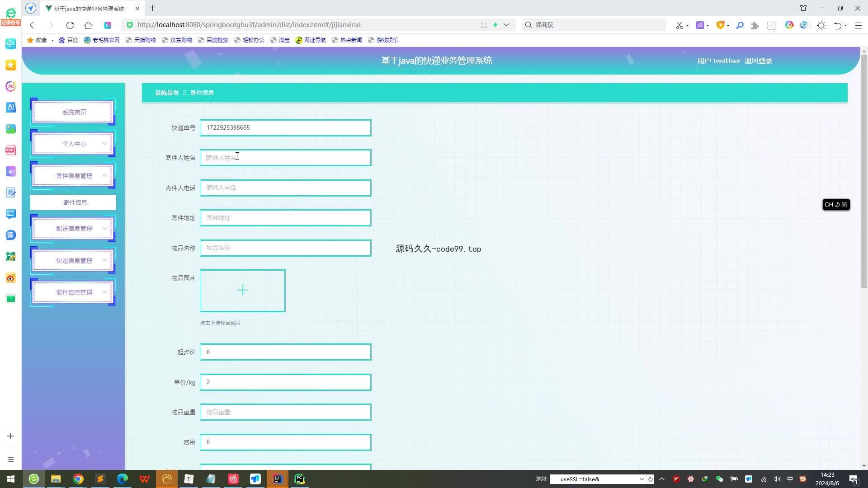Open the taskbar address dropdown arrow
The height and width of the screenshot is (488, 868).
click(642, 479)
